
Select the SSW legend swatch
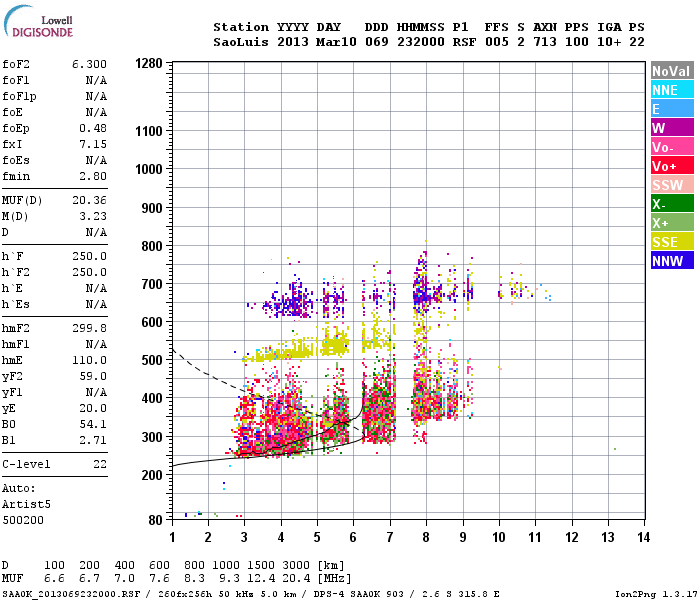(672, 185)
